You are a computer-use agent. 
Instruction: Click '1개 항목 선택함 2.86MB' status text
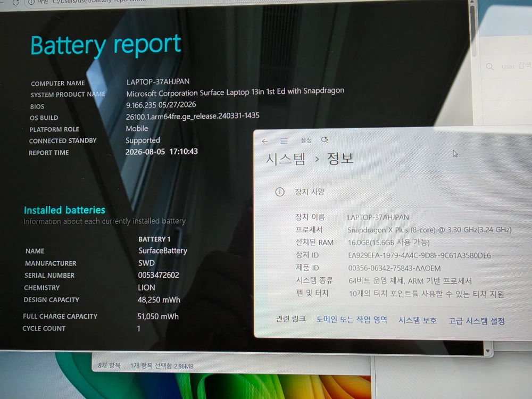tap(162, 366)
